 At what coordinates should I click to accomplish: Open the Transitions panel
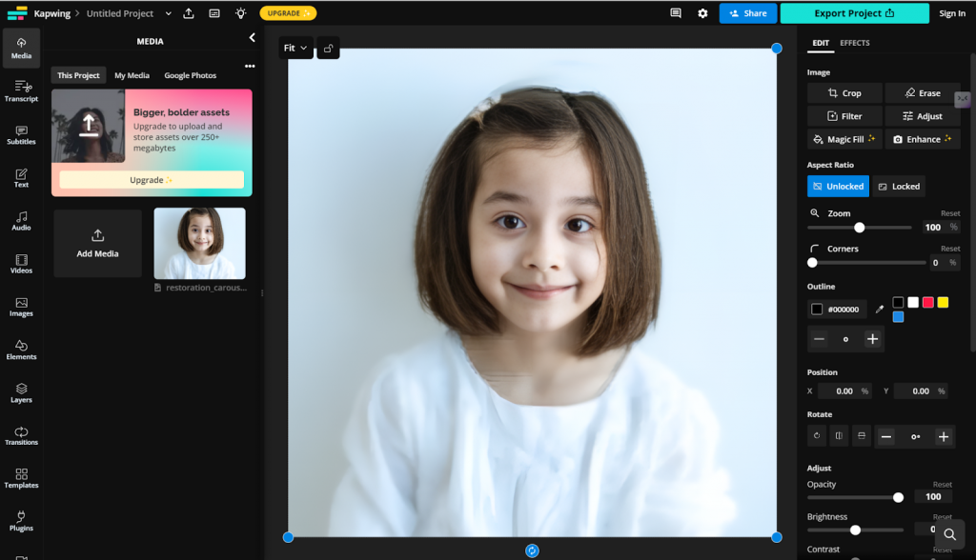tap(21, 435)
